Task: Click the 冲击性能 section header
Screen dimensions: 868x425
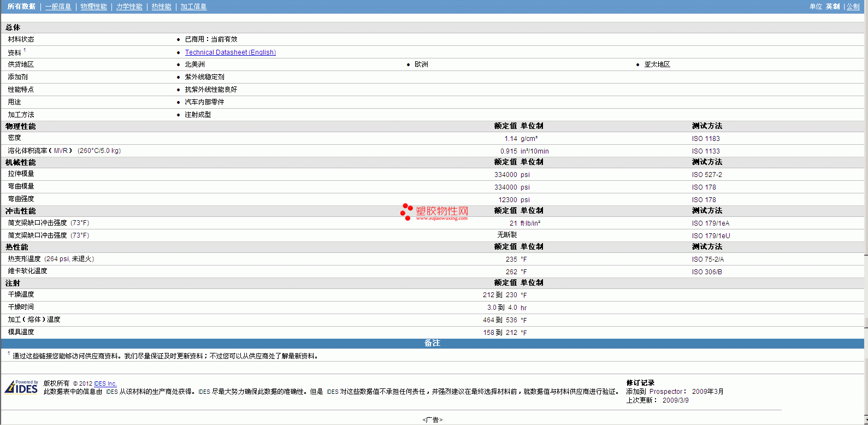Action: tap(20, 211)
